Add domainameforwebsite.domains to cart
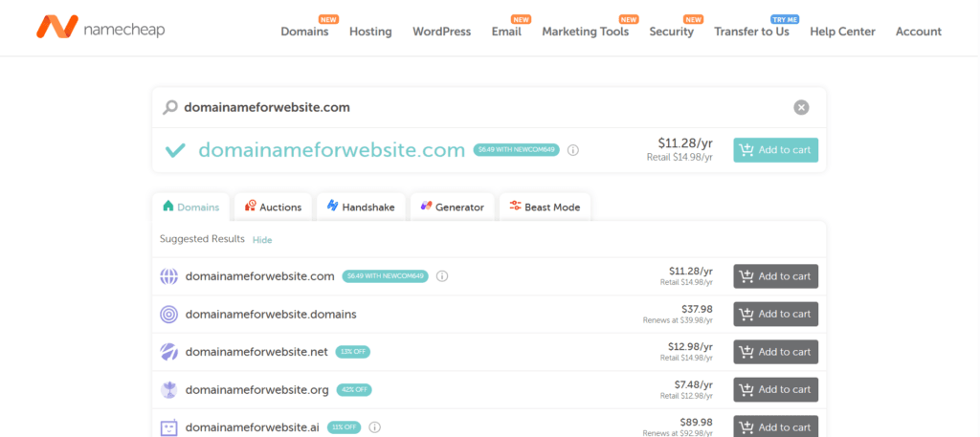 (775, 314)
